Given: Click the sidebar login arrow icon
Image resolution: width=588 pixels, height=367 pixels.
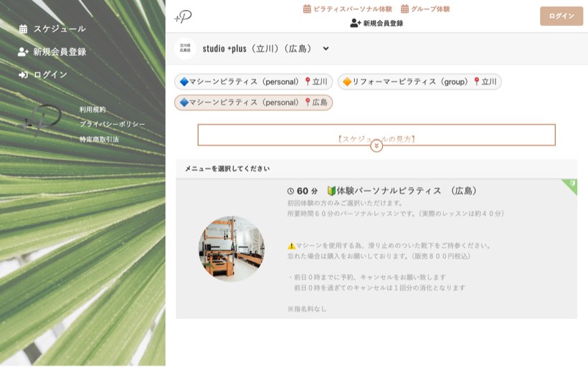Looking at the screenshot, I should point(23,75).
